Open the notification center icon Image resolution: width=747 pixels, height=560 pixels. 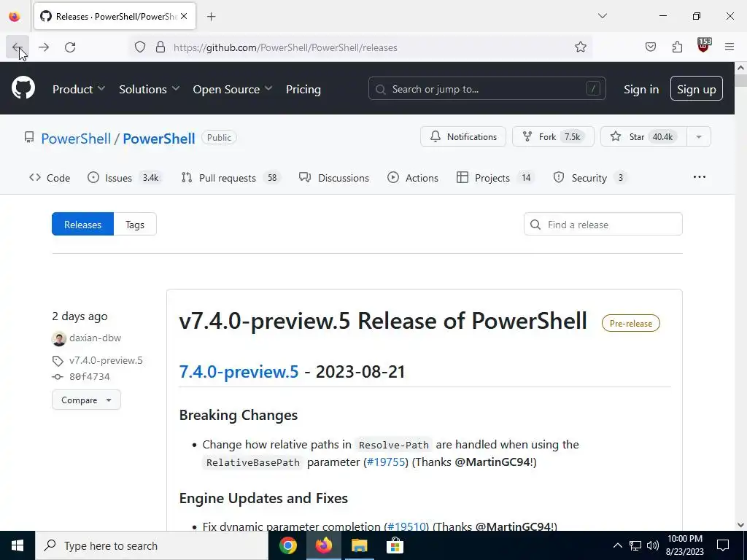coord(723,545)
